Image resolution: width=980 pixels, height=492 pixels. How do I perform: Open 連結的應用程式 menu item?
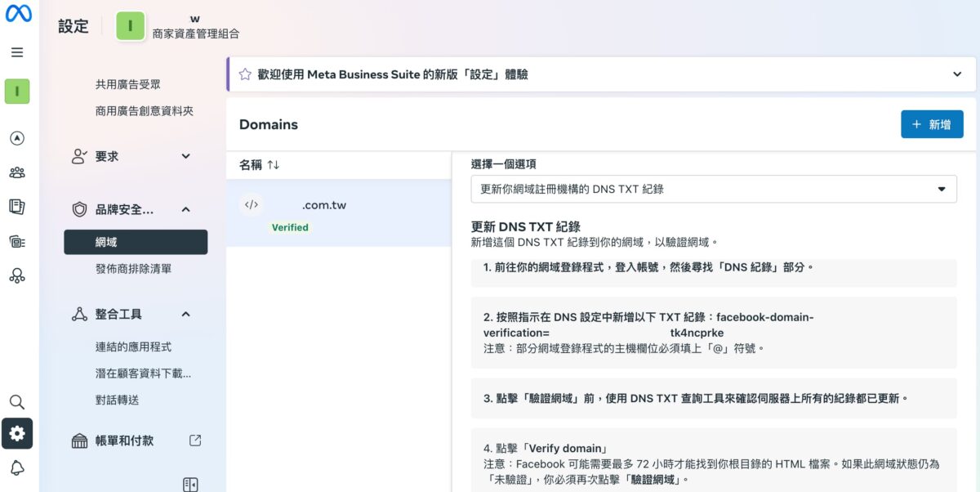tap(133, 347)
